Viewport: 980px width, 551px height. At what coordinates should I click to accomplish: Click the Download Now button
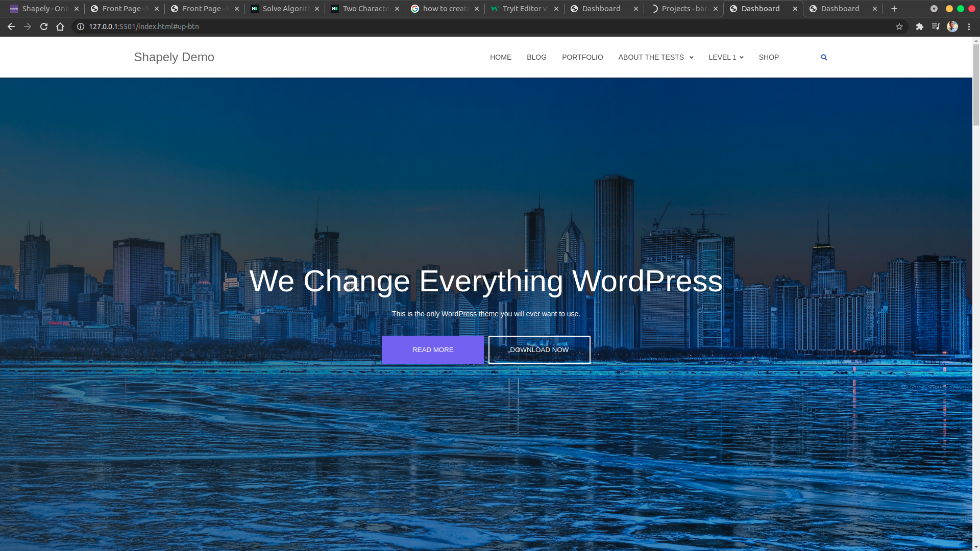(539, 349)
